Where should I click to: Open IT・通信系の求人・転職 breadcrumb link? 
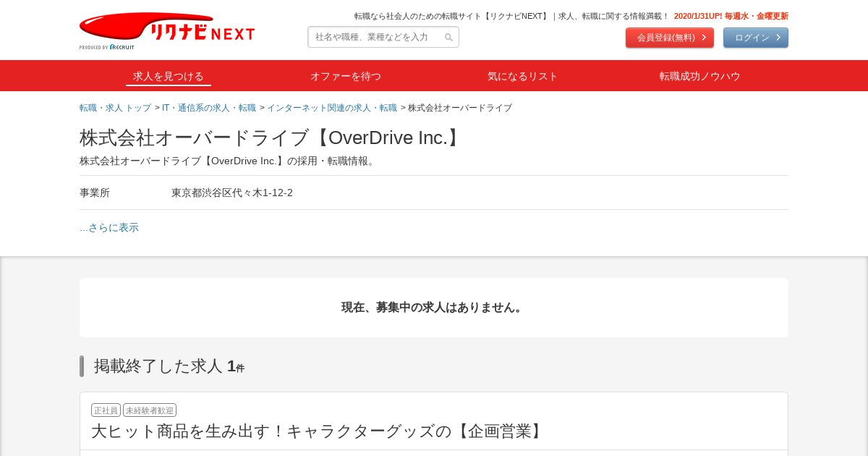(209, 108)
